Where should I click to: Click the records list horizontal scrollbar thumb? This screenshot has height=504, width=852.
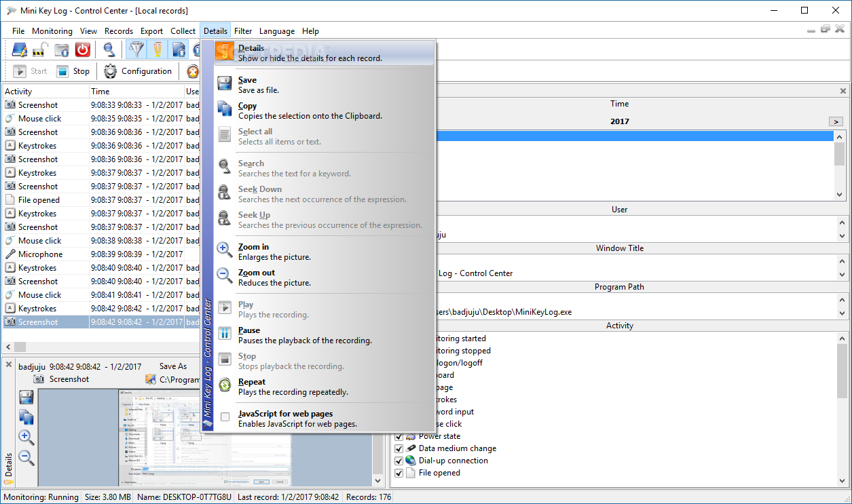[20, 347]
